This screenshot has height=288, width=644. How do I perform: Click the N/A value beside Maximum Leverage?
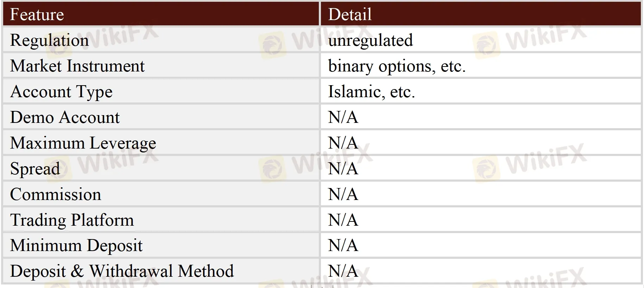(x=343, y=143)
